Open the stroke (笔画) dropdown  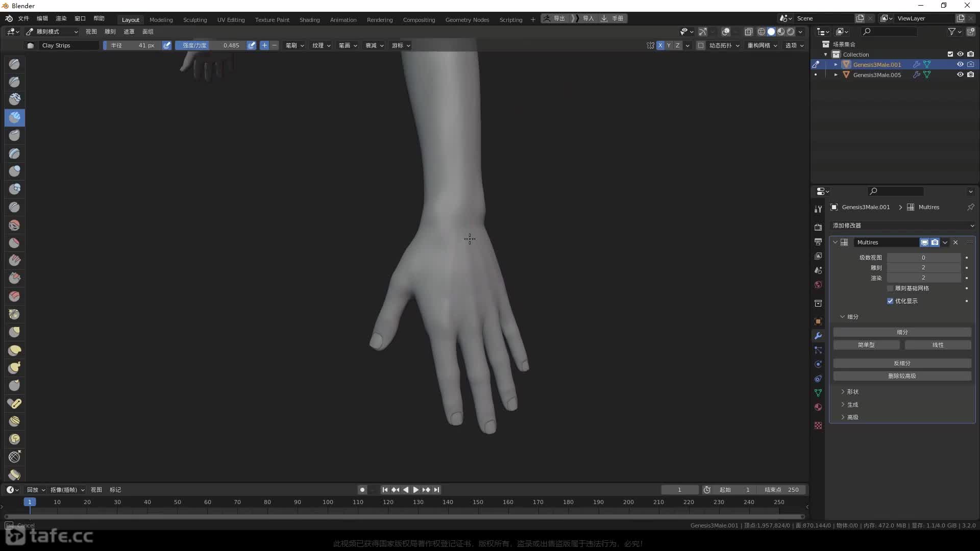pyautogui.click(x=348, y=45)
